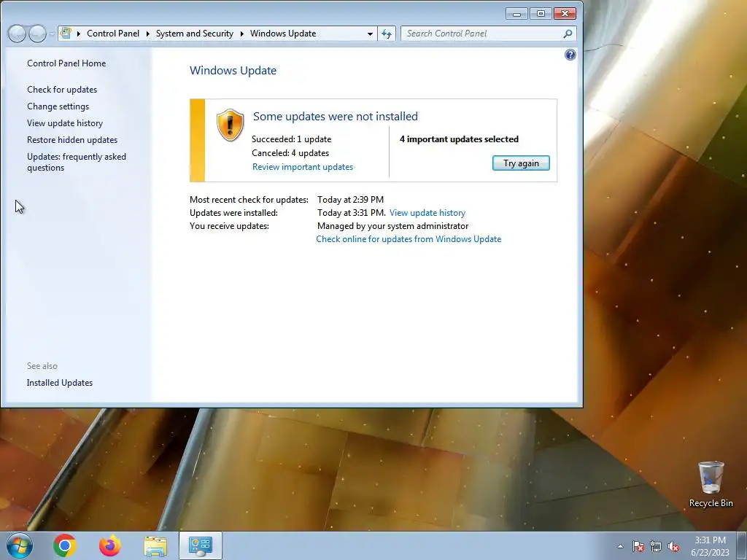Close the Windows Update window
The width and height of the screenshot is (747, 560).
(565, 13)
